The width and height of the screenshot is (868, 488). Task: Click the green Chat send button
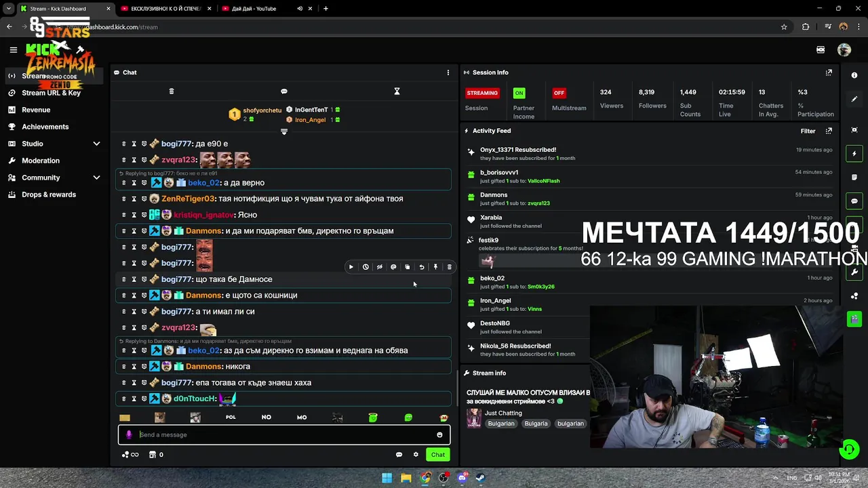coord(438,455)
